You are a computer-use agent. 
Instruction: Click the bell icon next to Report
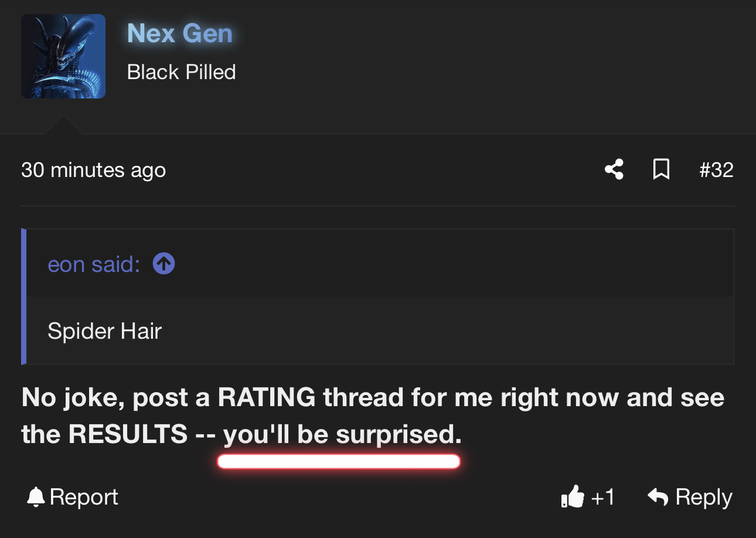click(36, 498)
